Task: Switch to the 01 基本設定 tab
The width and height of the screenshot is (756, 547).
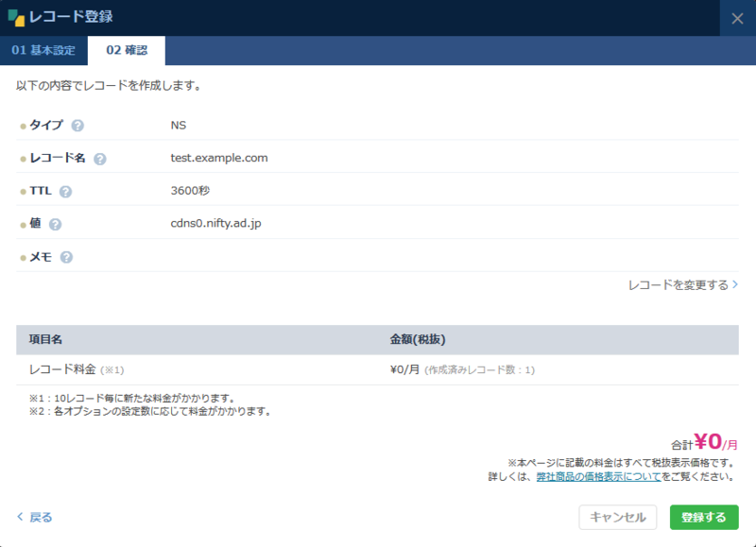Action: point(43,50)
